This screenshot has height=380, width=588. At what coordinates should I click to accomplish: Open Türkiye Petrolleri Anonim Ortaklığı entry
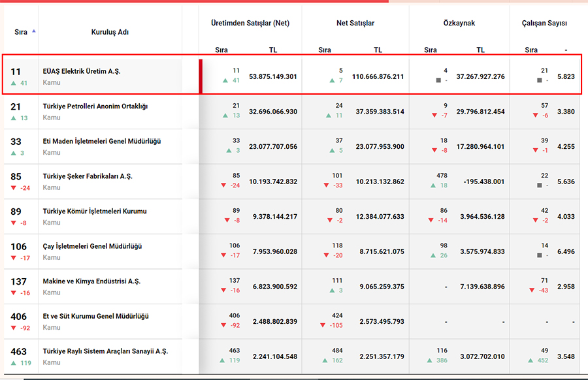tap(95, 106)
